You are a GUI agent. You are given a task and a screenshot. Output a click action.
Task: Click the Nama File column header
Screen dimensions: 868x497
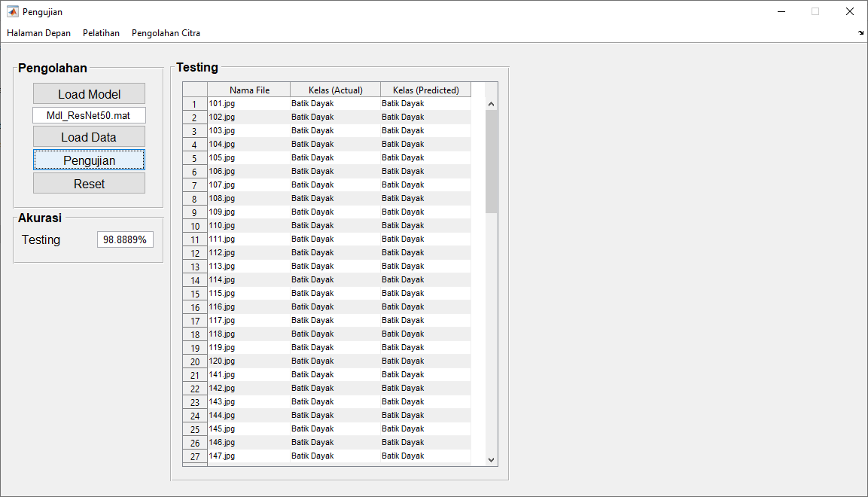[x=249, y=90]
